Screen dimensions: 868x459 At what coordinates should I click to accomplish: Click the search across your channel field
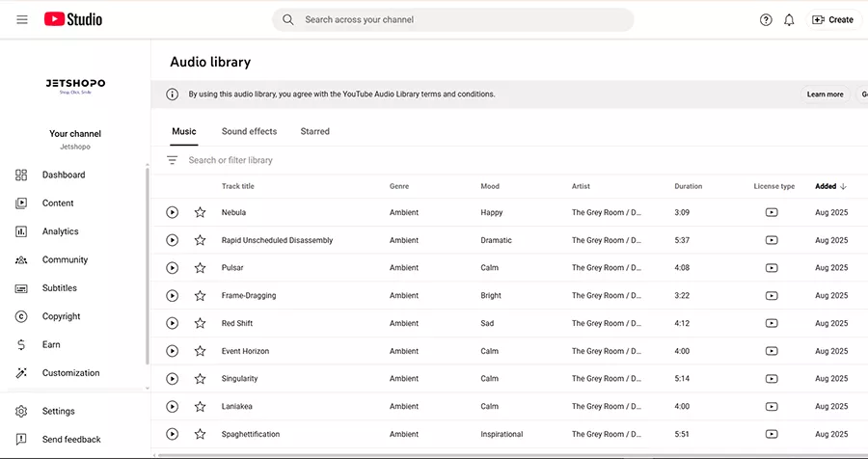tap(453, 20)
